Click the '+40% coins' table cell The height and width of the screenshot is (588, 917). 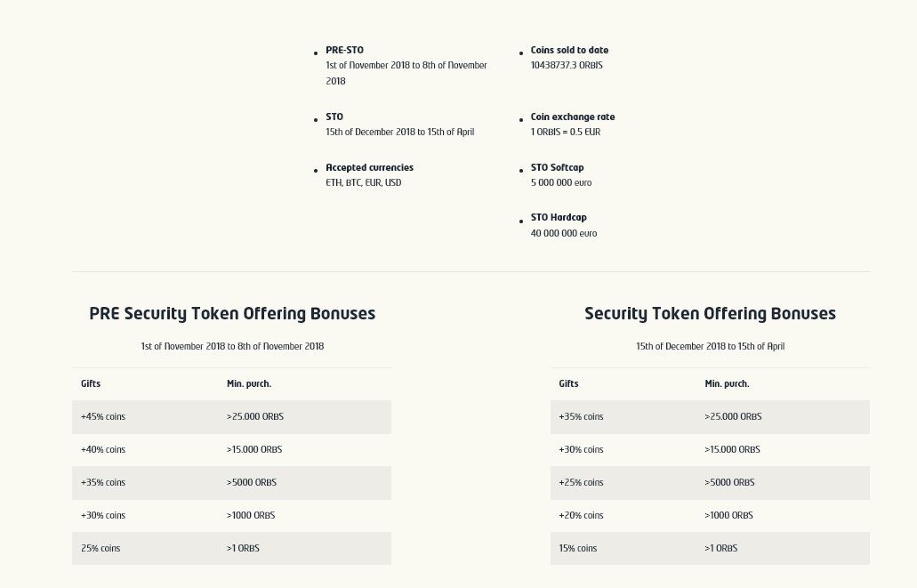click(103, 449)
